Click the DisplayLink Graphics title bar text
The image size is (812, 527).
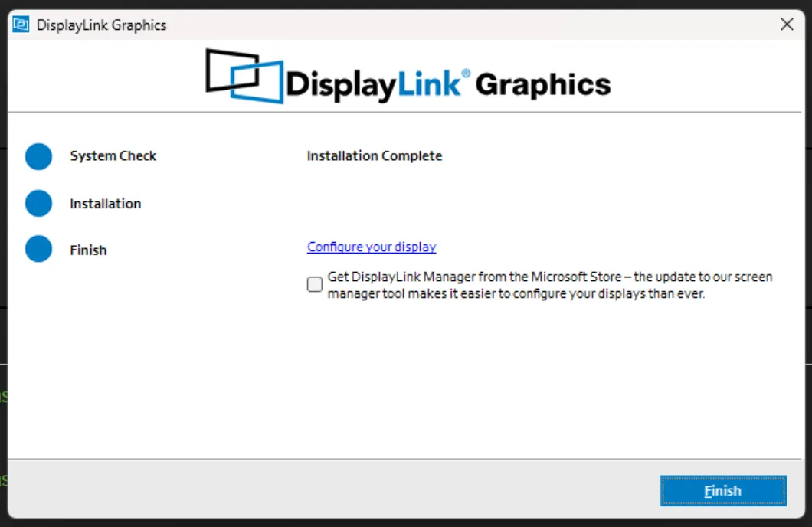pos(101,25)
